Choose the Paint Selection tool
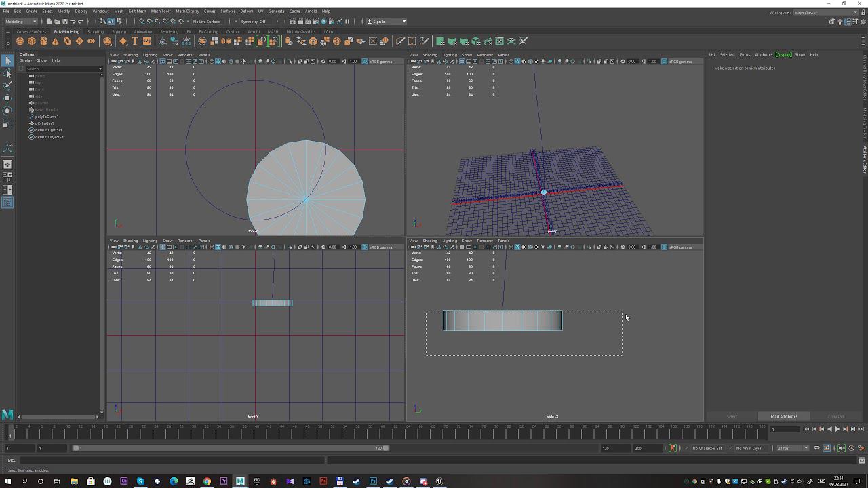Screen dimensions: 868x488 pyautogui.click(x=7, y=85)
